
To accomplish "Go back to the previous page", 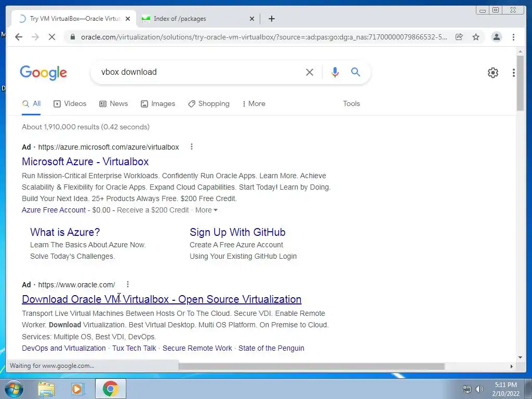I will [x=19, y=37].
